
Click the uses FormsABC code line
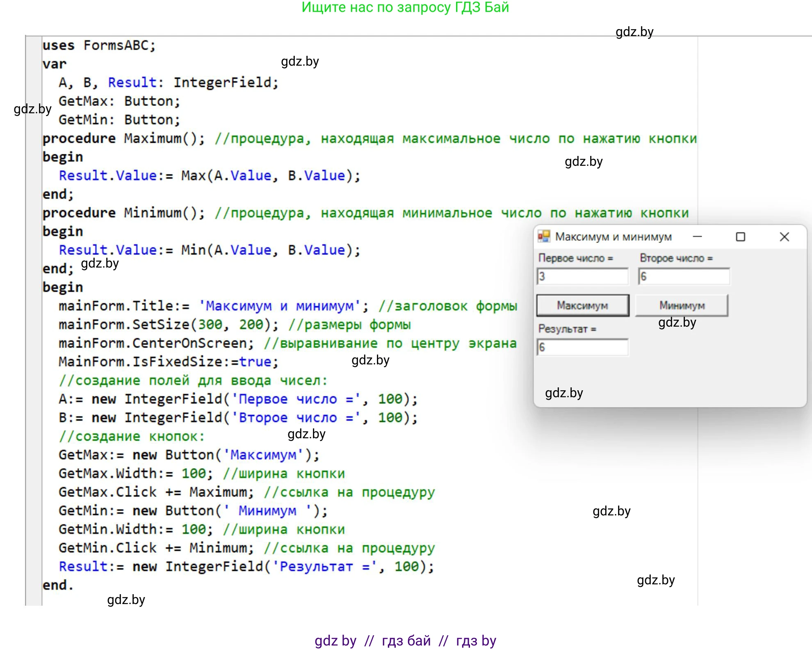99,45
